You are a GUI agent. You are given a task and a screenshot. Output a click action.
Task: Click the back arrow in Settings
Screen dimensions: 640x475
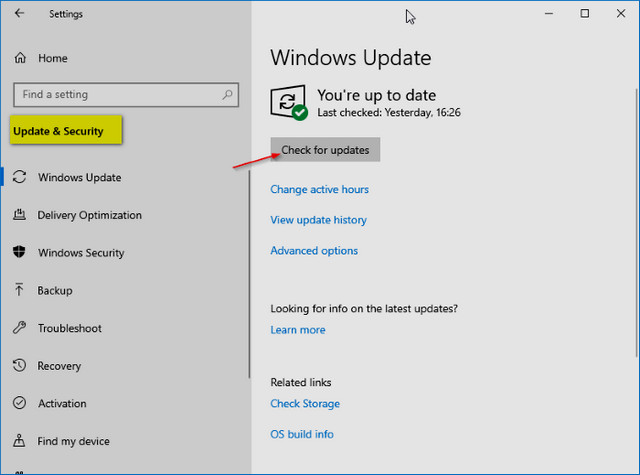tap(19, 13)
